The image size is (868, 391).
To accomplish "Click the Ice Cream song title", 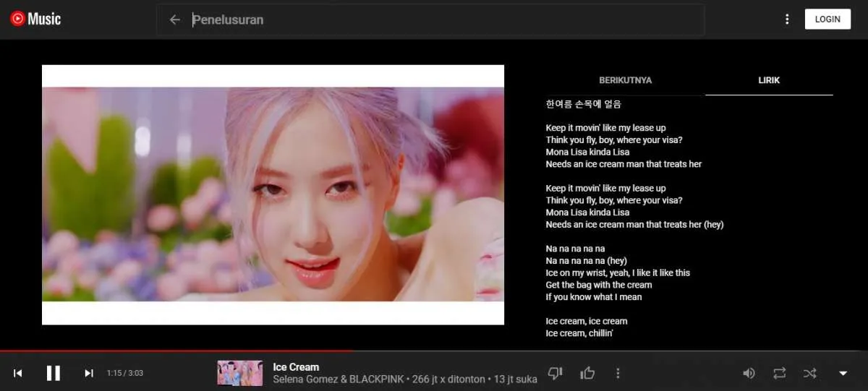I will point(296,367).
